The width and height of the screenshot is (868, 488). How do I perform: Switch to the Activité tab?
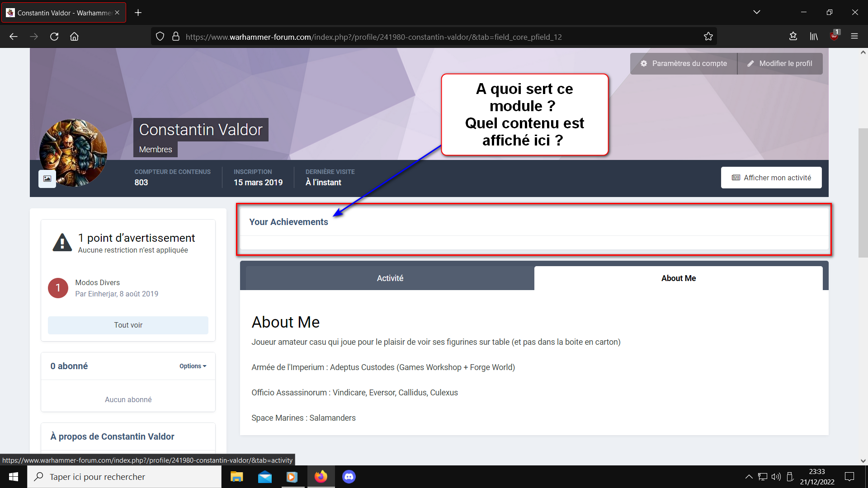point(390,278)
